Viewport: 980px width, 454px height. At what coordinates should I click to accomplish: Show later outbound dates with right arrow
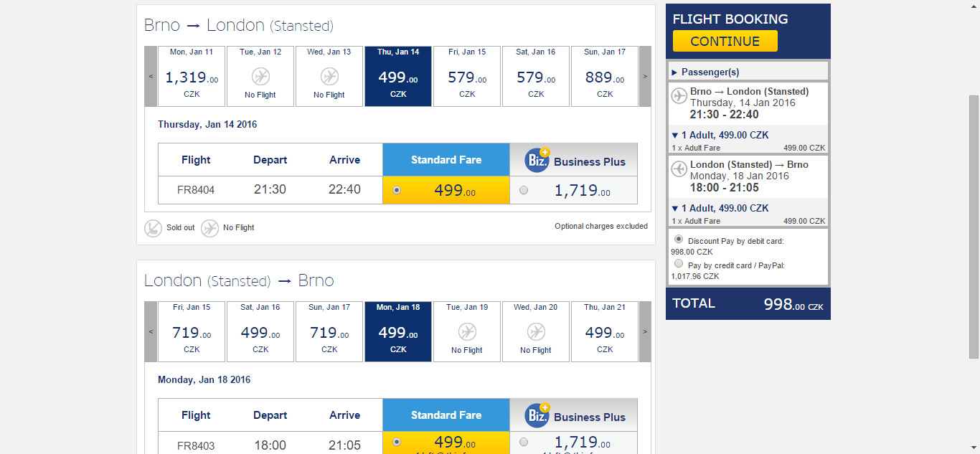click(645, 76)
